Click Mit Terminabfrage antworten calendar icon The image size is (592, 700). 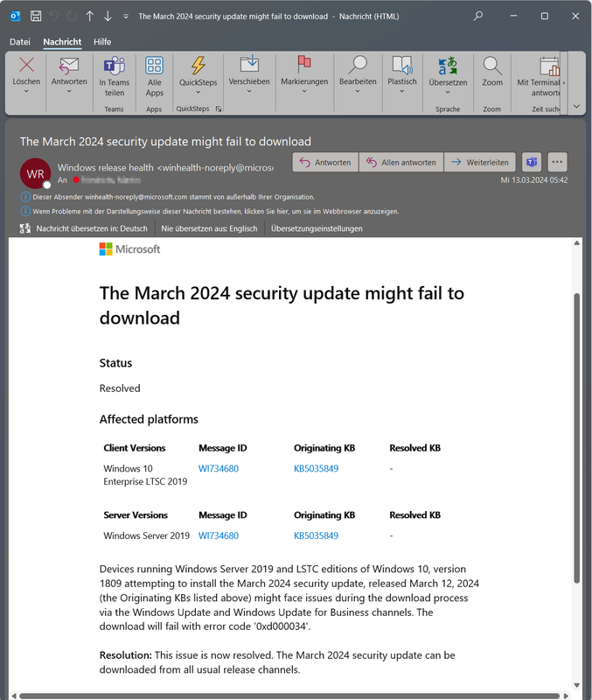pos(549,66)
